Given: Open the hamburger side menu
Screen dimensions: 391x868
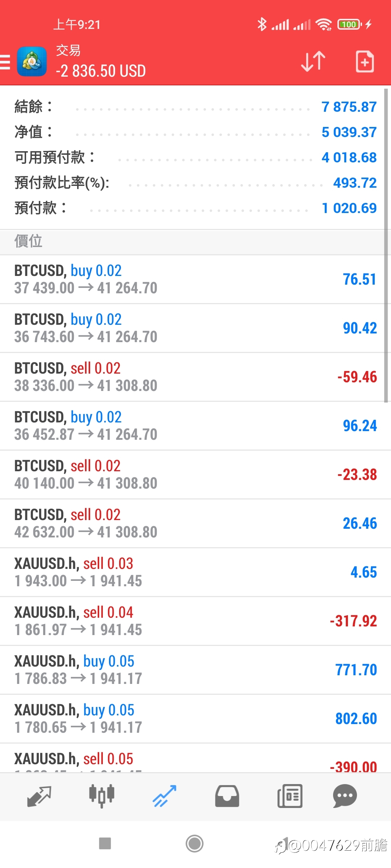Looking at the screenshot, I should point(5,61).
